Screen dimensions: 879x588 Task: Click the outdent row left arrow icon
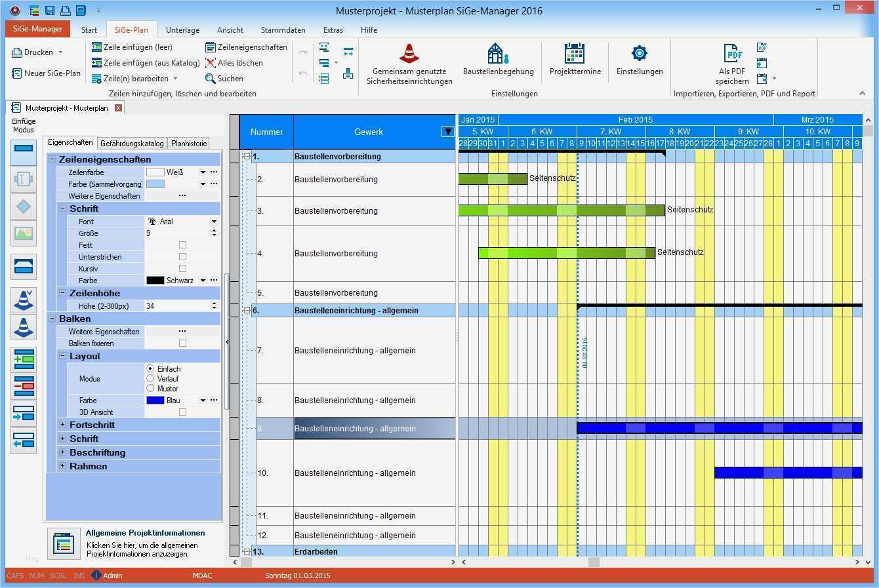point(24,441)
